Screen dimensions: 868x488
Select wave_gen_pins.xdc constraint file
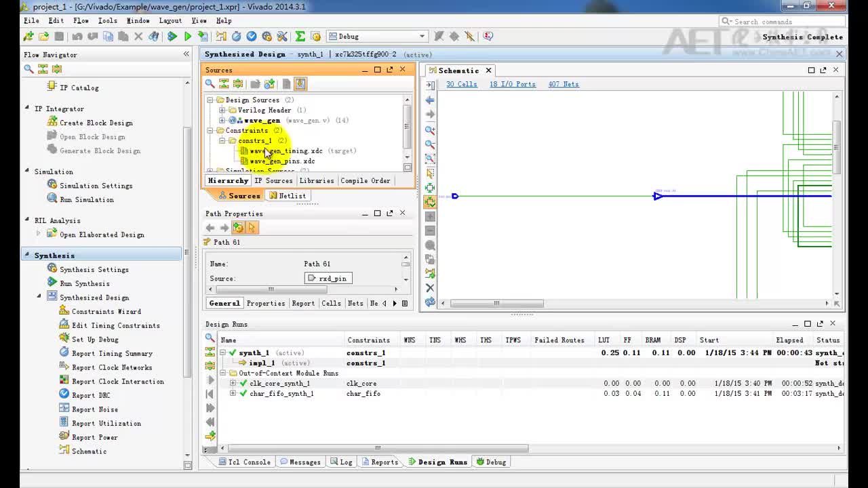tap(281, 161)
